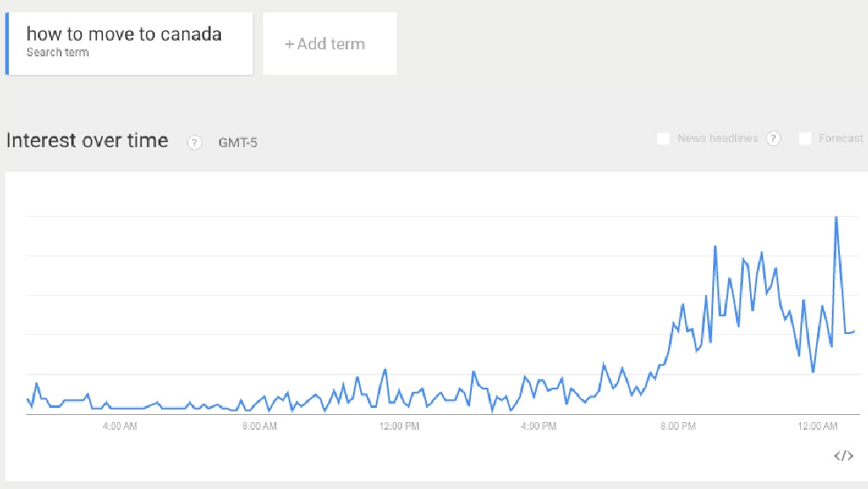
Task: Select the 'how to move to canada' search term
Action: click(129, 44)
